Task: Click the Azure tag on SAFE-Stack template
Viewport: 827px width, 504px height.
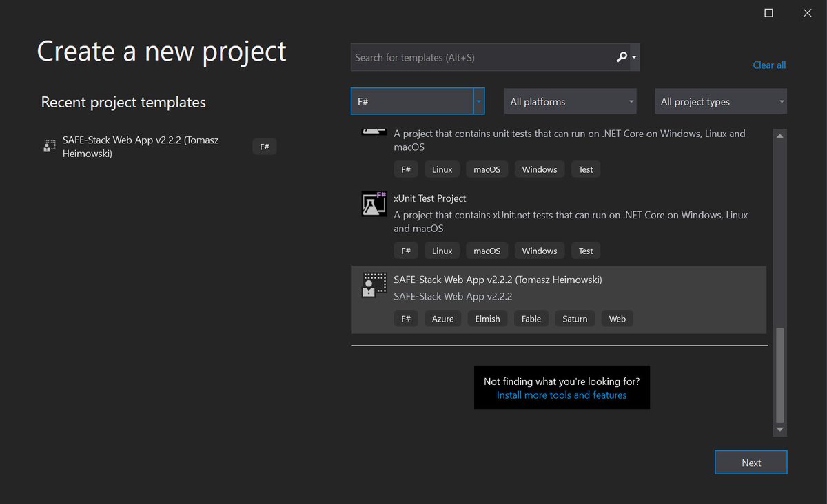Action: pyautogui.click(x=442, y=319)
